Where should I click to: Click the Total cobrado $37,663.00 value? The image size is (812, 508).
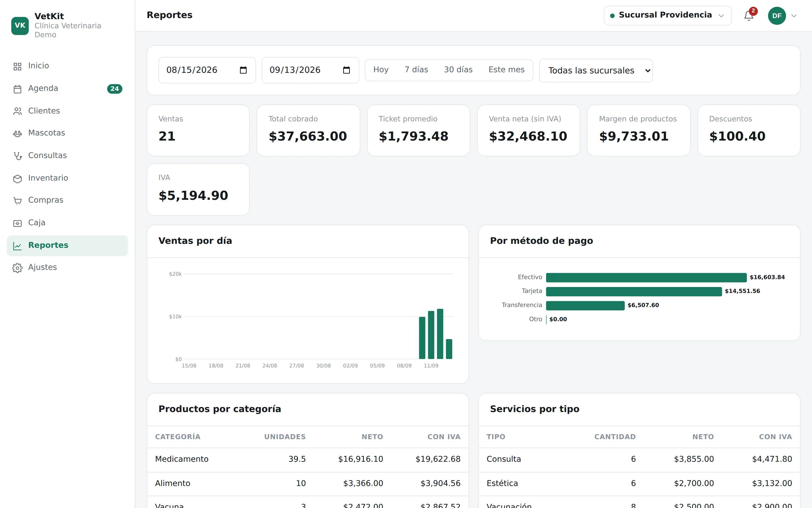308,136
